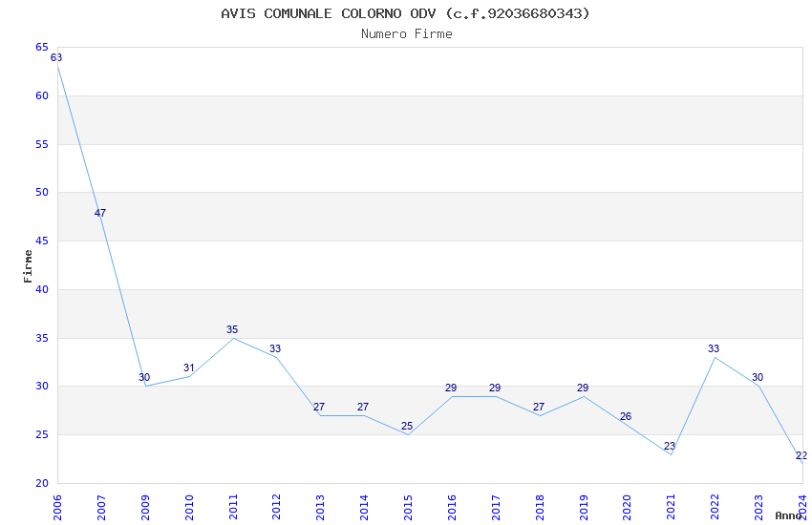
Task: Click x-axis year label 2012
Action: click(276, 507)
